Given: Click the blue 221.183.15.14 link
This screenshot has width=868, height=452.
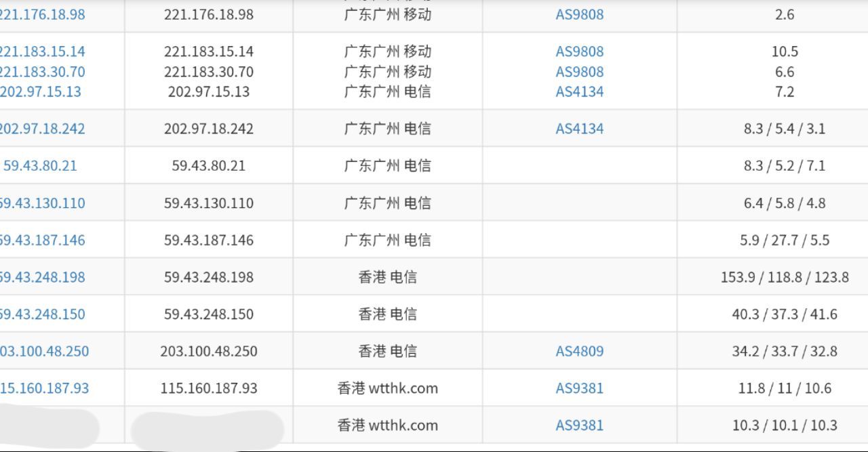Looking at the screenshot, I should point(42,52).
